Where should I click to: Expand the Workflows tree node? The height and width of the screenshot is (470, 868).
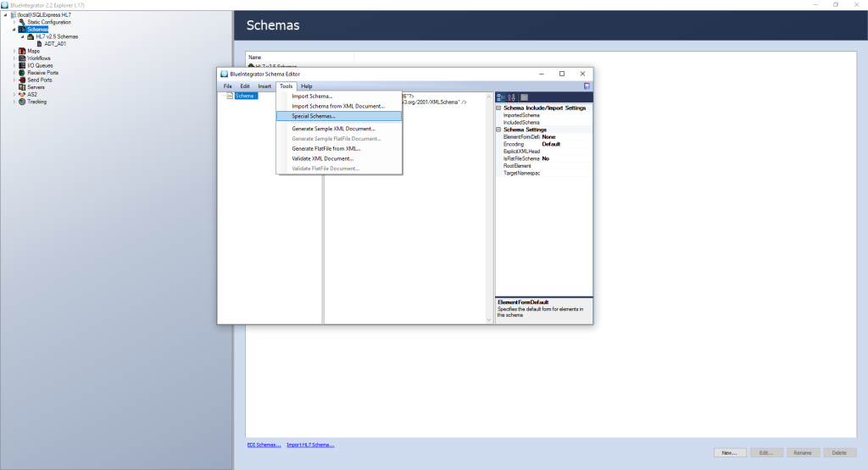click(14, 58)
